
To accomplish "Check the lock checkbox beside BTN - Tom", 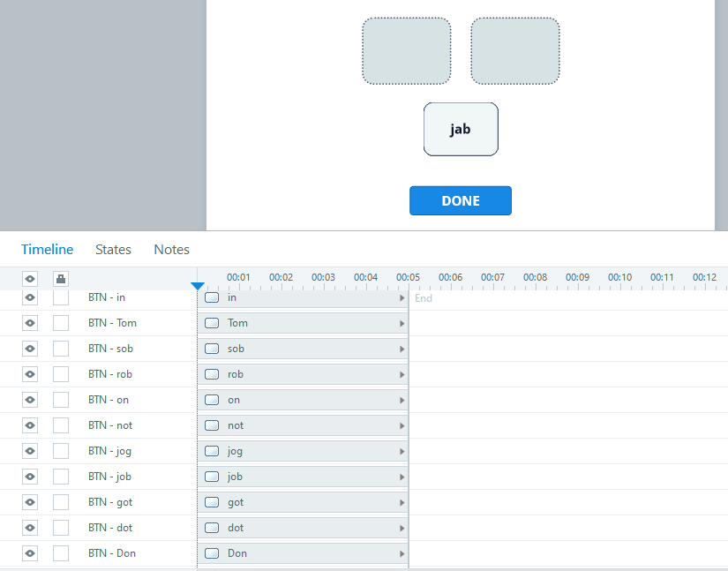I will 59,323.
